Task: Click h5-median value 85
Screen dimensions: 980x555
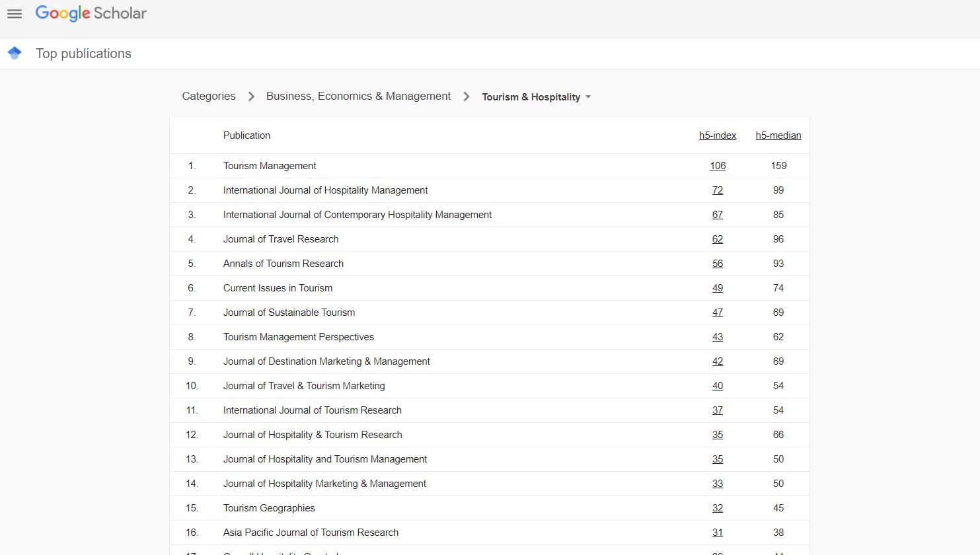Action: coord(778,215)
